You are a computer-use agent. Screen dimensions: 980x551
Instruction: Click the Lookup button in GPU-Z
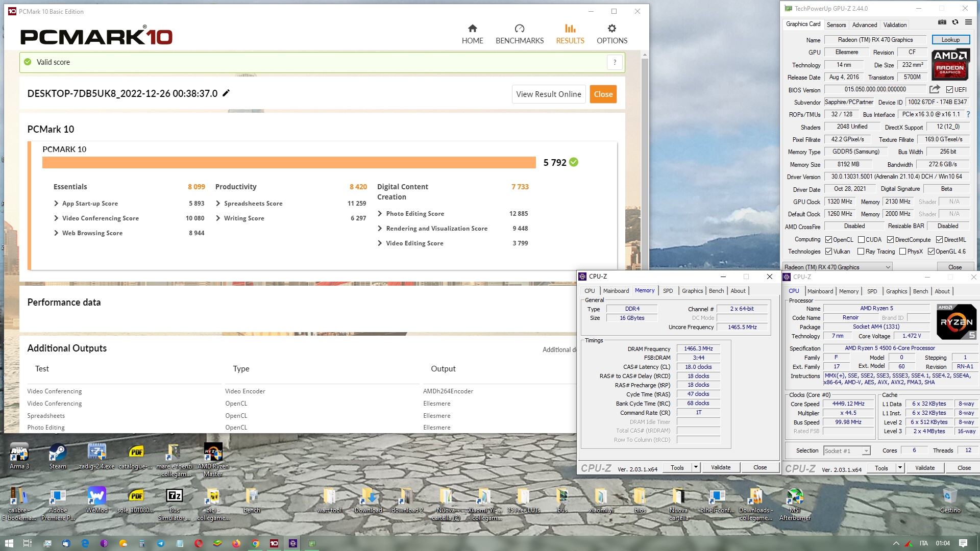(x=950, y=40)
